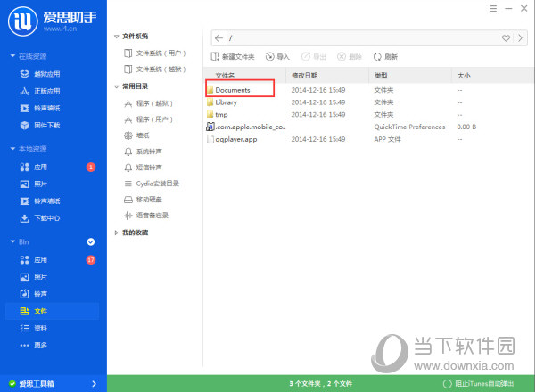Click the go arrow beside heart icon

click(x=521, y=38)
